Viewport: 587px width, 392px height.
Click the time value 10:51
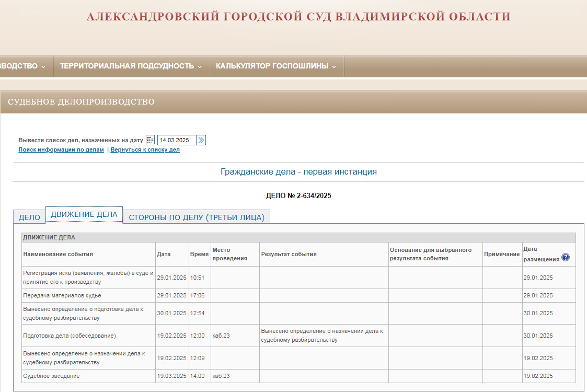click(197, 278)
